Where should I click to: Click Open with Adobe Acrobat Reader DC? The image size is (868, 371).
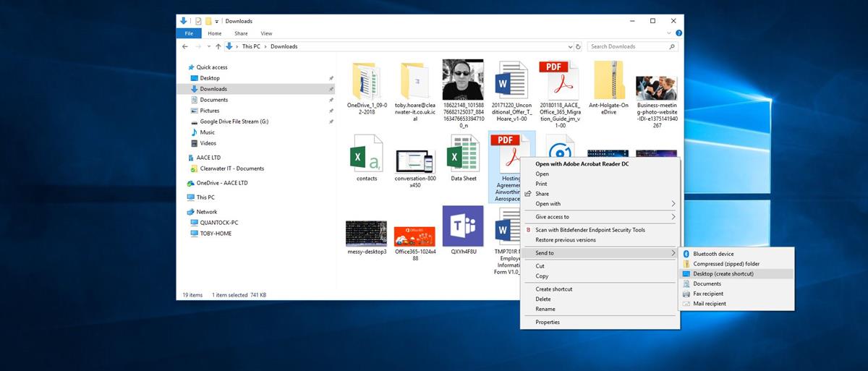pyautogui.click(x=582, y=164)
